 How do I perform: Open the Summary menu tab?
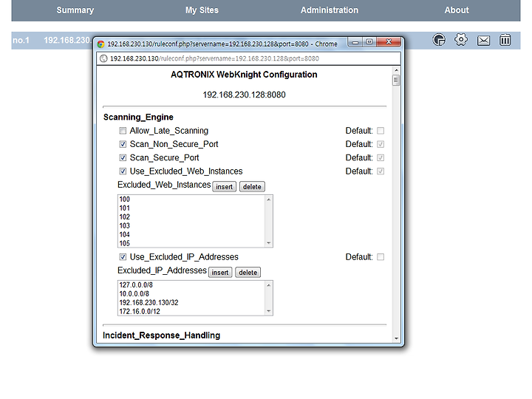pyautogui.click(x=75, y=10)
